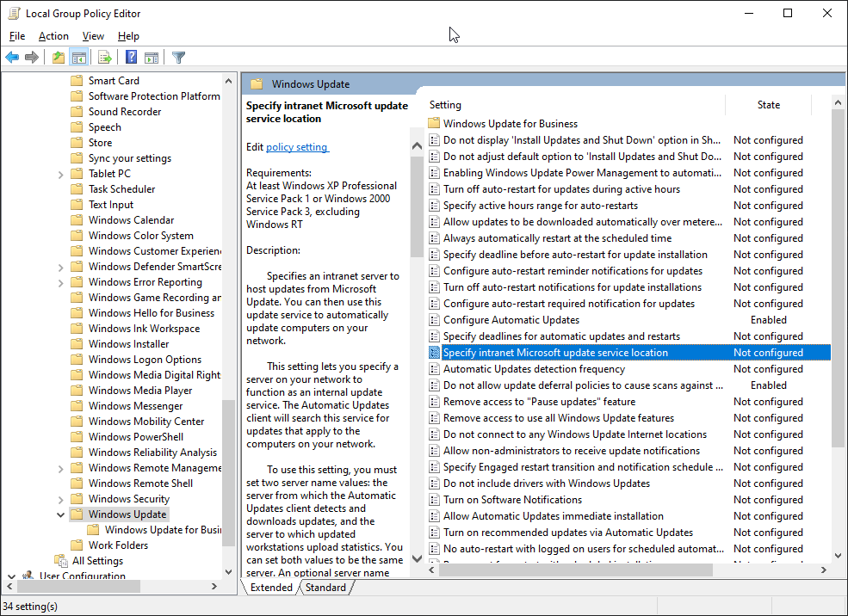Image resolution: width=848 pixels, height=616 pixels.
Task: Click the Back arrow toolbar icon
Action: pos(12,57)
